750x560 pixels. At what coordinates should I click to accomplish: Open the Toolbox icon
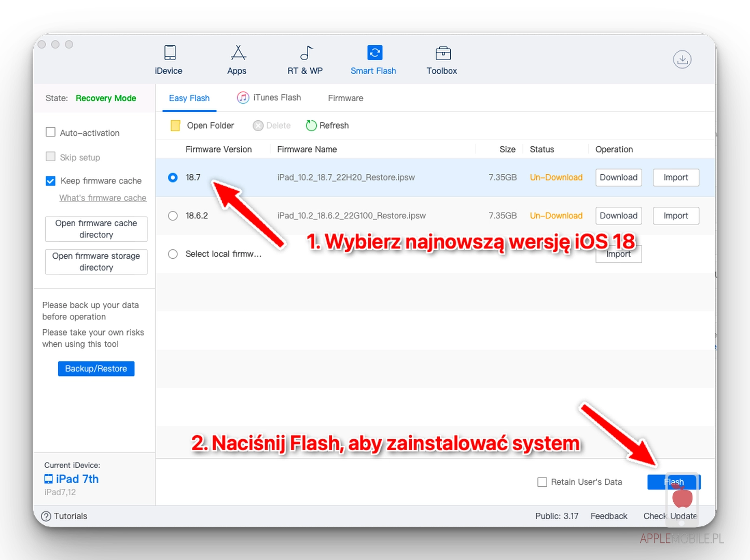pyautogui.click(x=442, y=53)
